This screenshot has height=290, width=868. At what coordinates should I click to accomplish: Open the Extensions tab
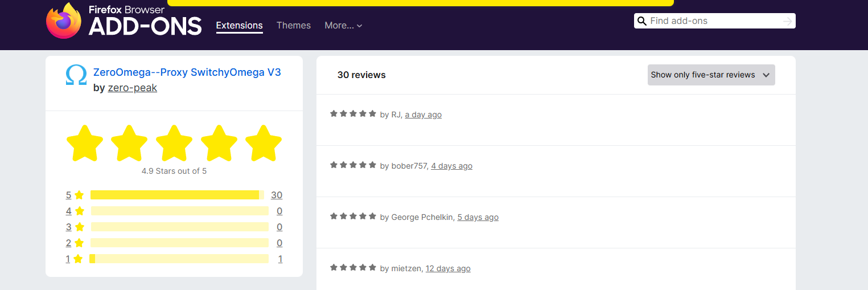coord(240,26)
